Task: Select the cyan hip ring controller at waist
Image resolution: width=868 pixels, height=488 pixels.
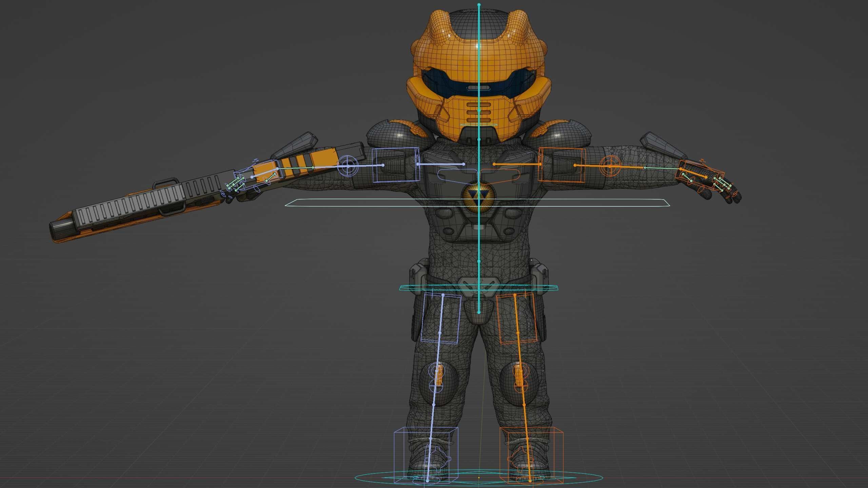Action: point(479,288)
